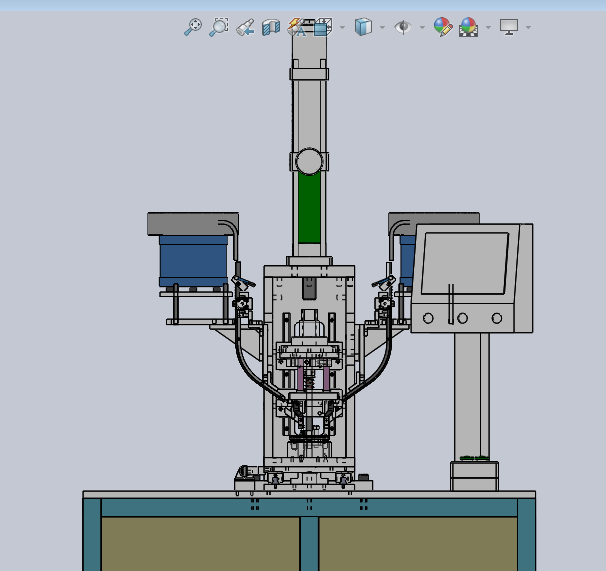Select the right olive cabinet door
This screenshot has width=606, height=571.
pos(418,544)
